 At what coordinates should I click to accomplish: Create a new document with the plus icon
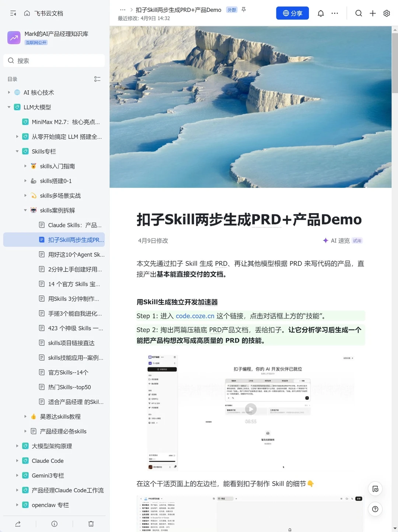pyautogui.click(x=373, y=13)
